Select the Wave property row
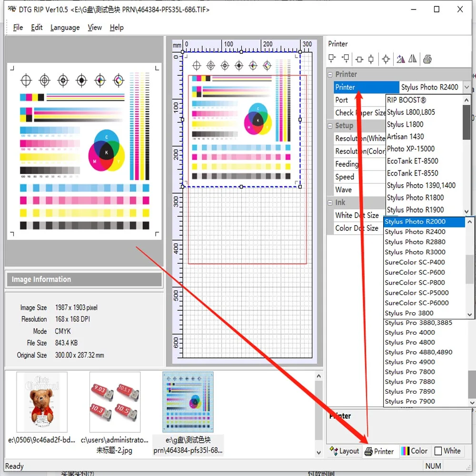This screenshot has height=476, width=476. pyautogui.click(x=359, y=190)
